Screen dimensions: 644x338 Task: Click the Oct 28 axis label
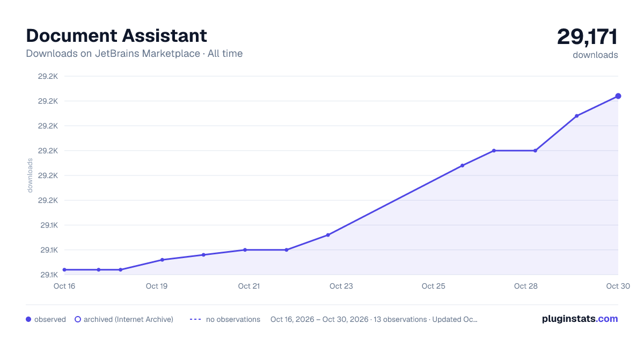(526, 286)
